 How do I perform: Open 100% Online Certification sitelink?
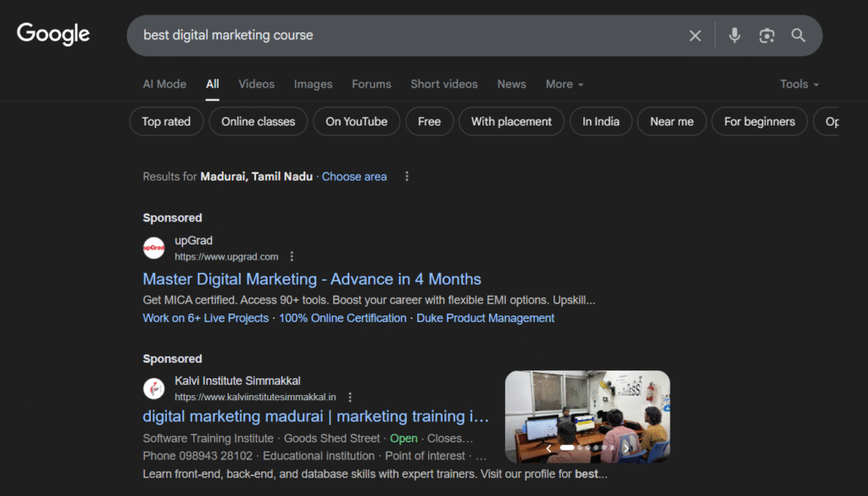(x=342, y=318)
